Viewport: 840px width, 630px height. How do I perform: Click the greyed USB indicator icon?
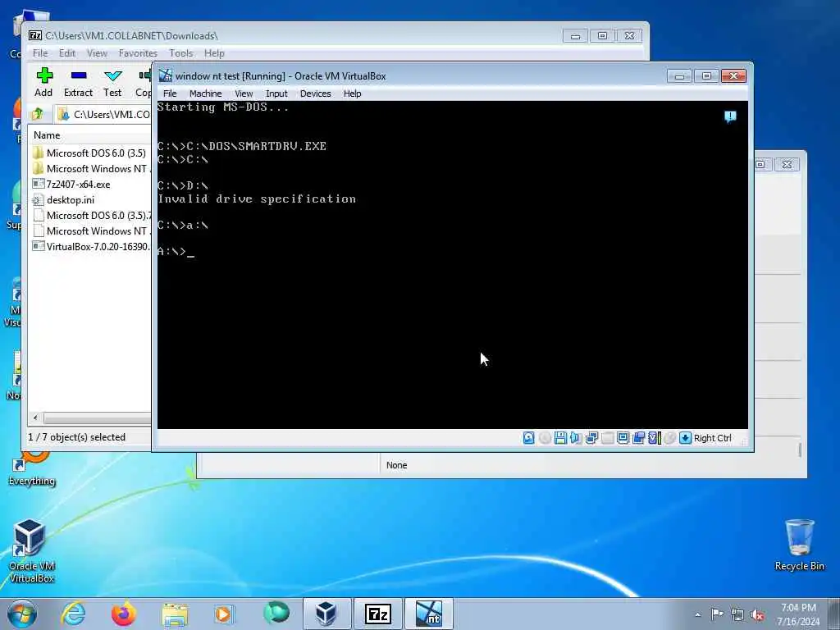point(607,438)
